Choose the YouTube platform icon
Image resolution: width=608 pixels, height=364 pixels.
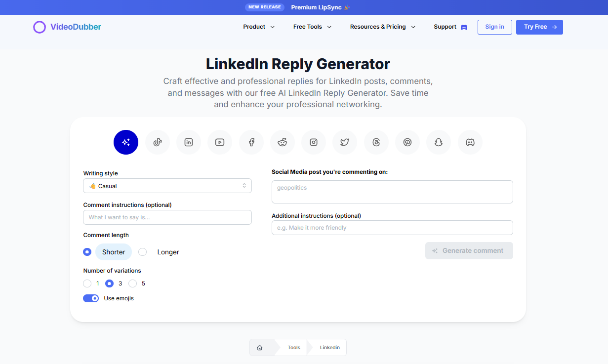tap(220, 142)
